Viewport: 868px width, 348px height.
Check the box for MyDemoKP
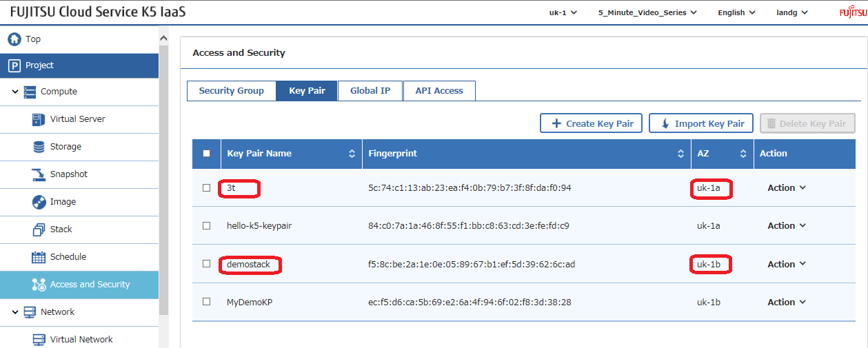pyautogui.click(x=206, y=302)
